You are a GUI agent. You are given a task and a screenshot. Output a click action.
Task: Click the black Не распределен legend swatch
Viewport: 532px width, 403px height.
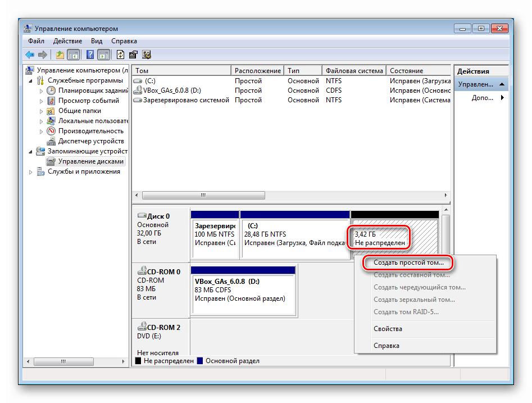(138, 361)
